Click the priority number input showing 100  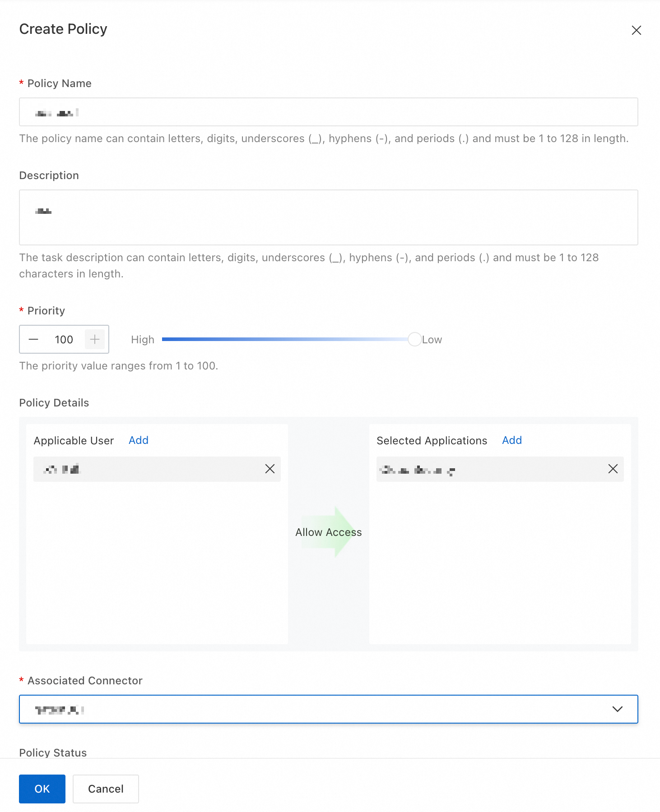[x=64, y=339]
